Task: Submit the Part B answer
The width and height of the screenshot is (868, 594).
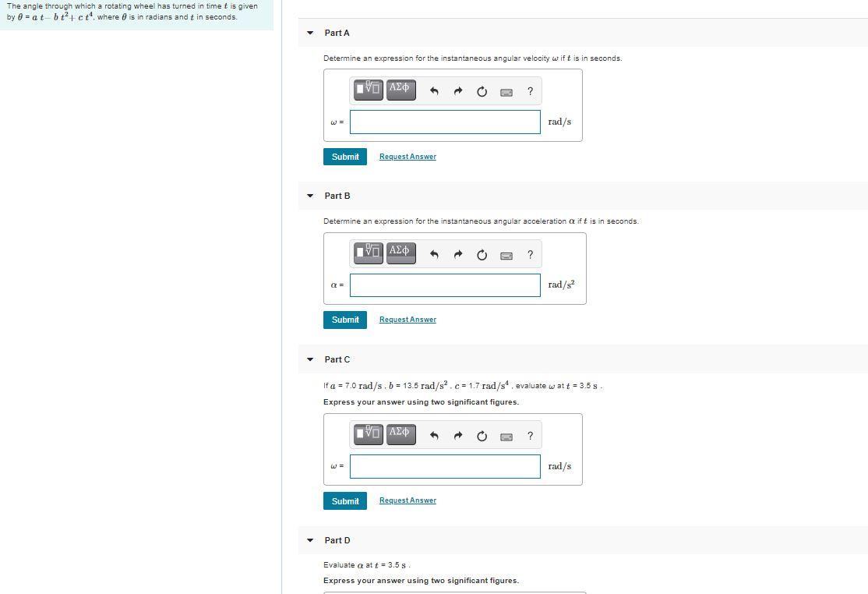Action: pos(345,320)
